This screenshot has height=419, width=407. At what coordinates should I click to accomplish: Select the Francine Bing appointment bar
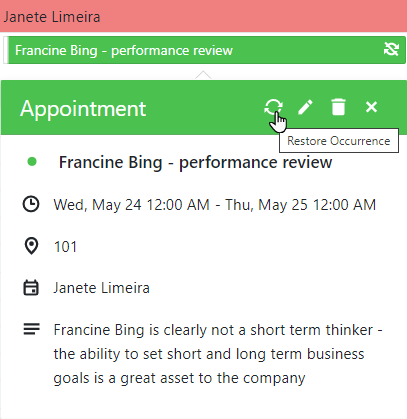point(204,50)
